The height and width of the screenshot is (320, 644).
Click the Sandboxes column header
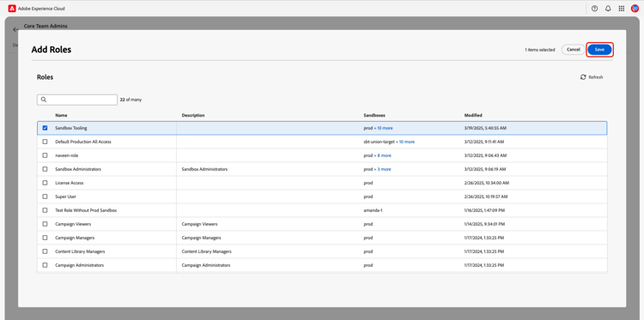click(x=374, y=115)
